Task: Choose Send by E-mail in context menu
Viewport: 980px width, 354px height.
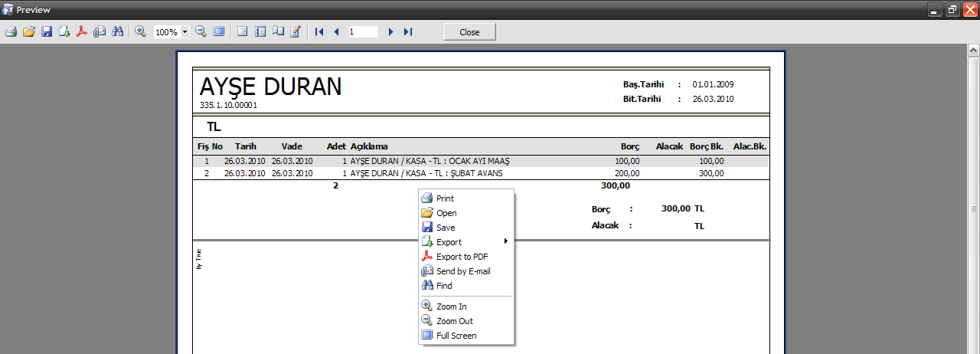Action: tap(463, 271)
